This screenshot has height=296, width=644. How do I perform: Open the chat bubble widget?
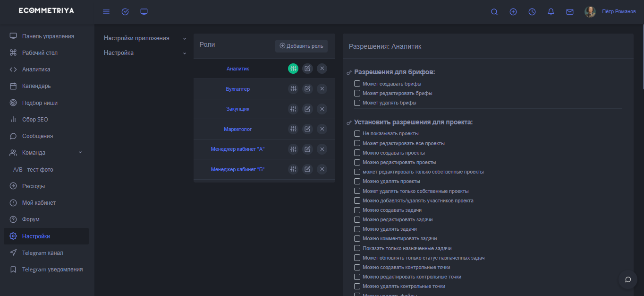[x=628, y=279]
